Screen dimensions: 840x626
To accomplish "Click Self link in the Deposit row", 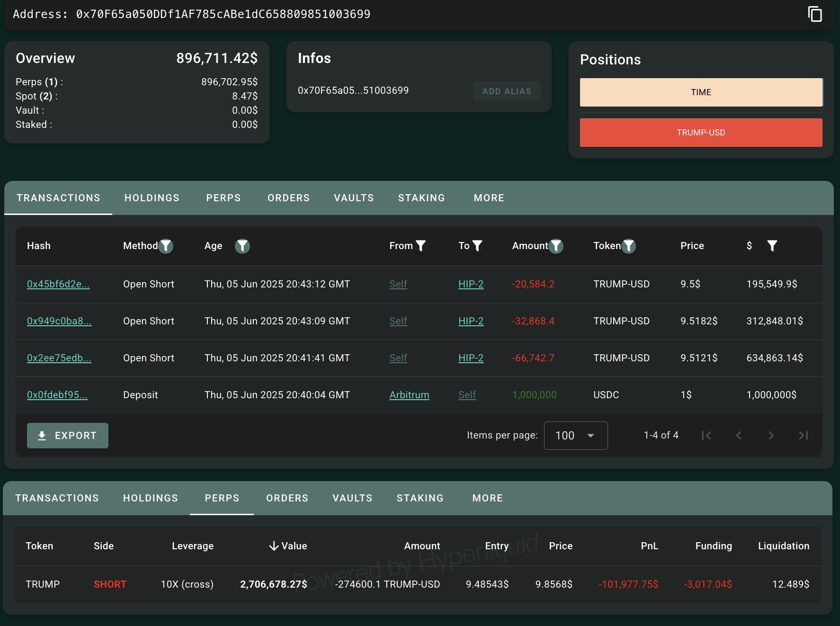I will [467, 395].
